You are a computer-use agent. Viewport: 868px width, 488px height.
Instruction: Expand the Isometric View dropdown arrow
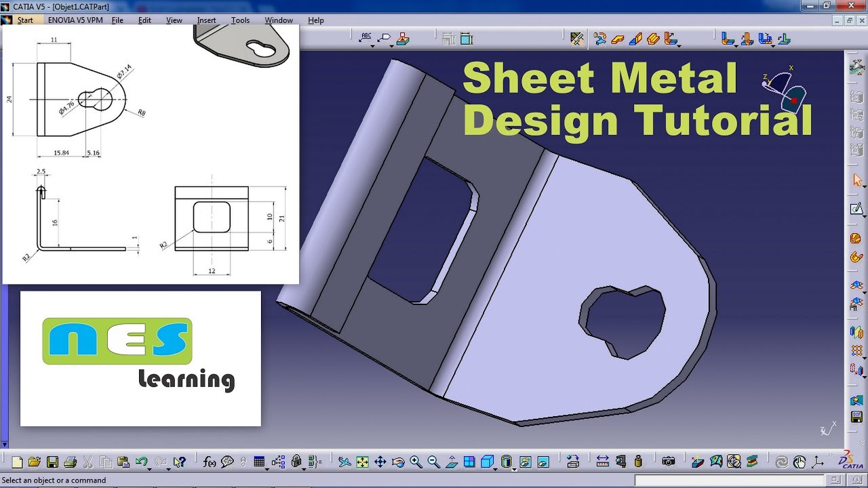(x=496, y=470)
